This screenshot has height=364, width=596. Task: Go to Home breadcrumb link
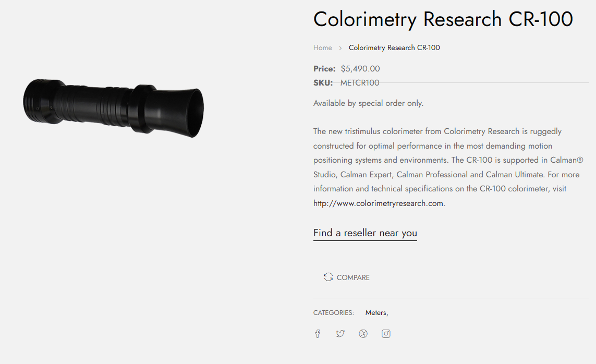[322, 47]
